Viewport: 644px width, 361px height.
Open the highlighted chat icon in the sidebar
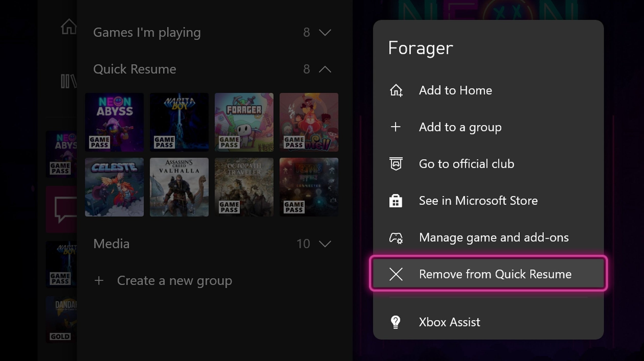click(61, 209)
